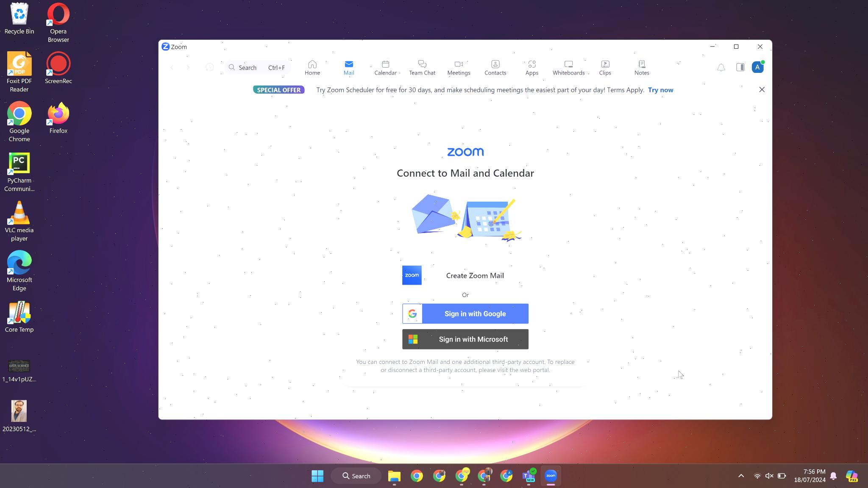Show hidden system tray icons
Viewport: 868px width, 488px height.
[x=741, y=476]
